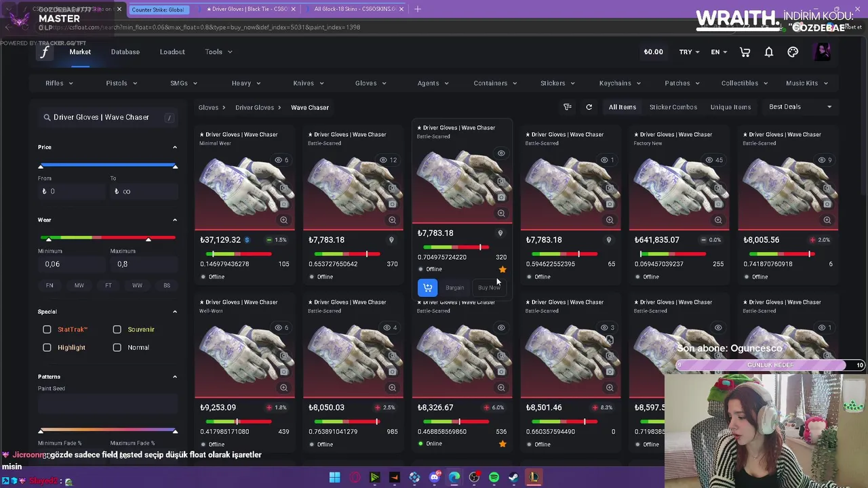Refresh the listings with the reload icon
The height and width of the screenshot is (488, 868).
point(589,107)
